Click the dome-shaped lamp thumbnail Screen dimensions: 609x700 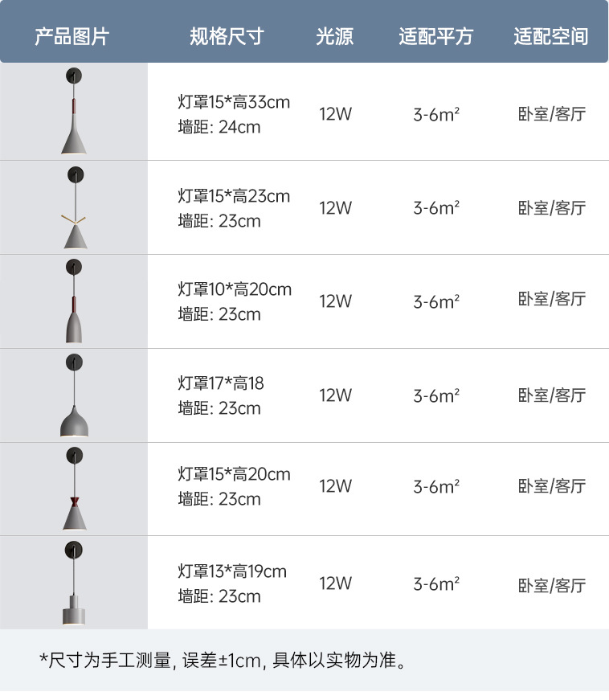75,395
